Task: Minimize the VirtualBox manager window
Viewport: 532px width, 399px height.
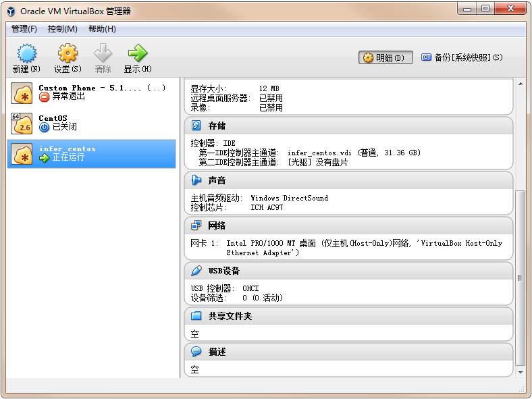Action: [467, 9]
